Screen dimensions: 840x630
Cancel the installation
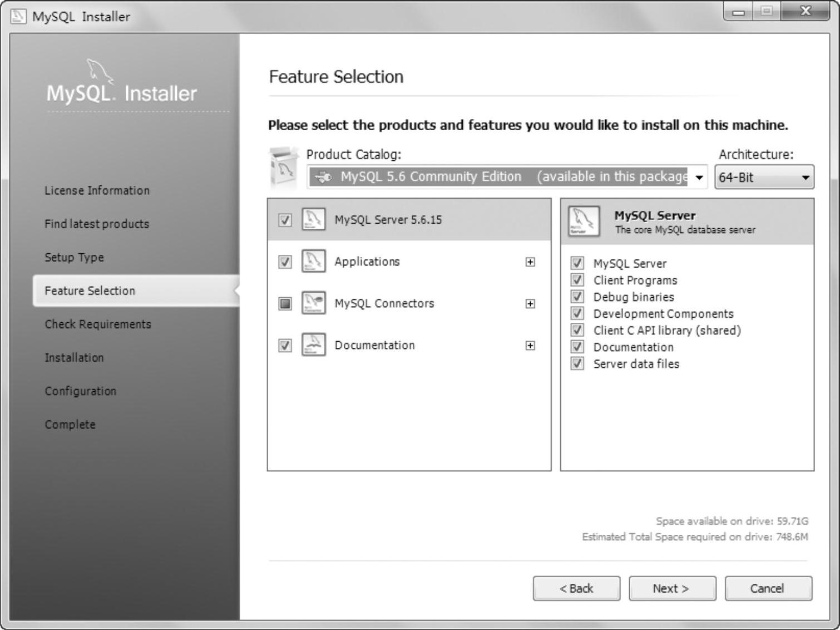pos(768,588)
